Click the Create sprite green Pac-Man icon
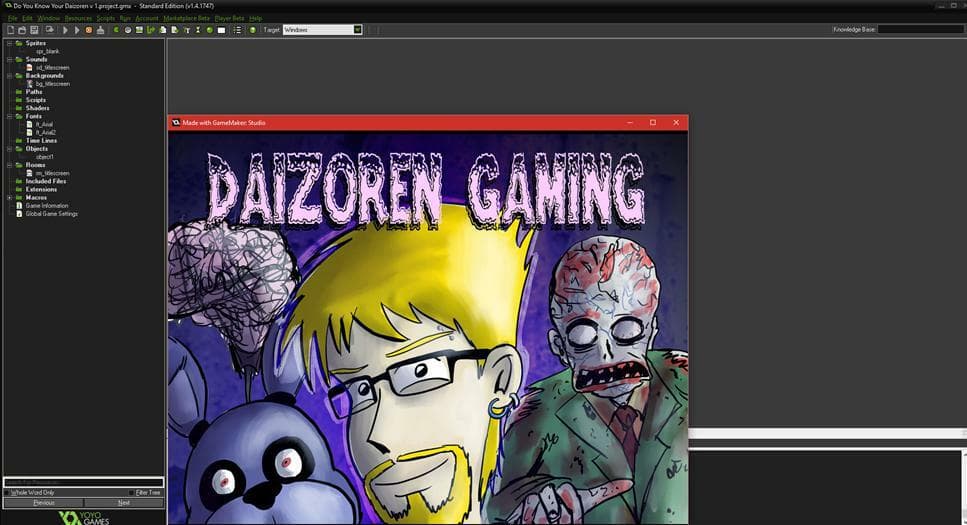967x525 pixels. tap(117, 30)
